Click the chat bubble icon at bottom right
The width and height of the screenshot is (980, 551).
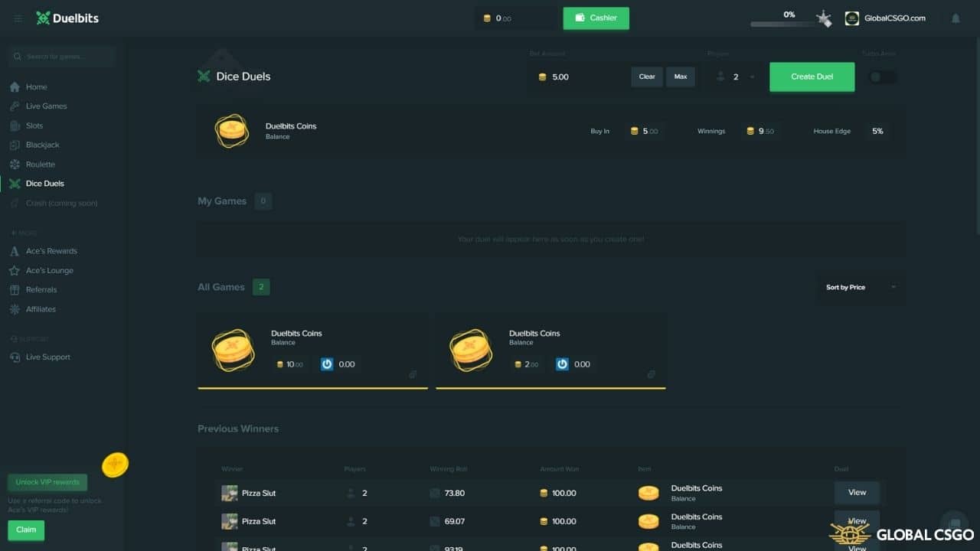click(x=955, y=523)
